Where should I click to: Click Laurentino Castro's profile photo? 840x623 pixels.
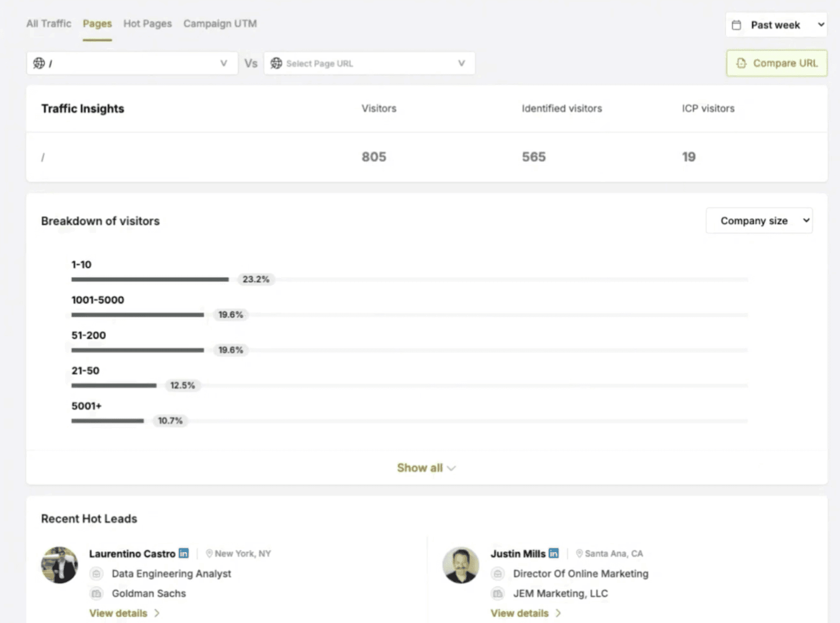point(59,565)
